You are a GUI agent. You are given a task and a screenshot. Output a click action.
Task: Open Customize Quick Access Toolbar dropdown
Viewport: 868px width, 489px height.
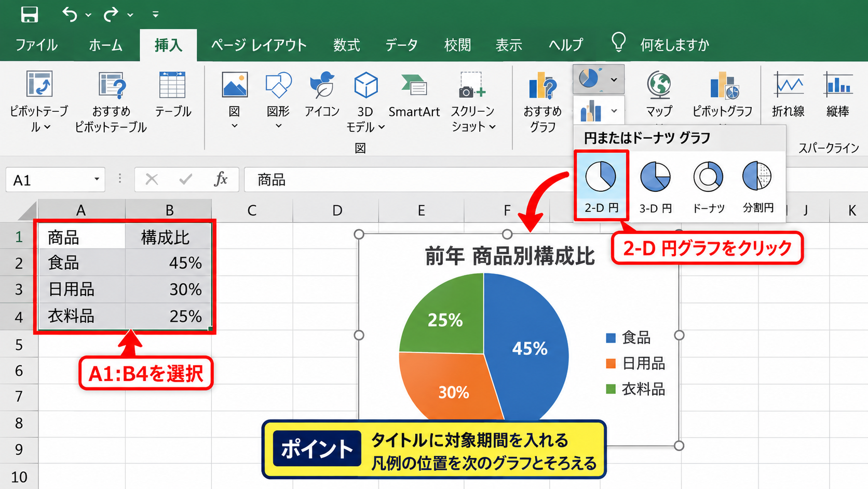click(x=155, y=15)
